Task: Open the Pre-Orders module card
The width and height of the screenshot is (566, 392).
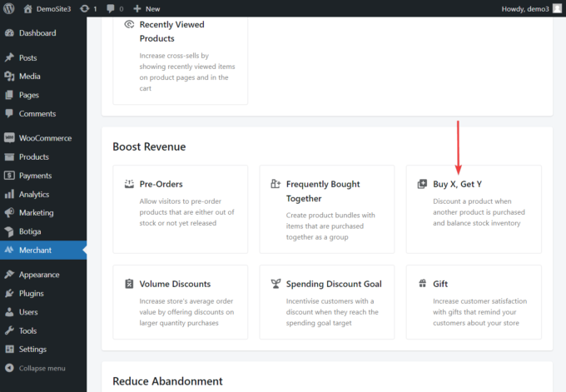Action: (180, 210)
